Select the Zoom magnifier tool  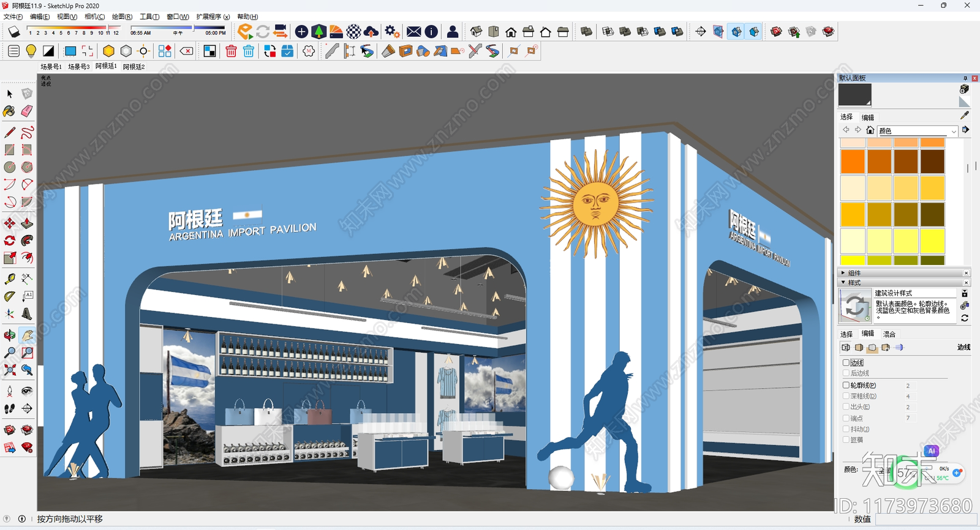pos(9,353)
